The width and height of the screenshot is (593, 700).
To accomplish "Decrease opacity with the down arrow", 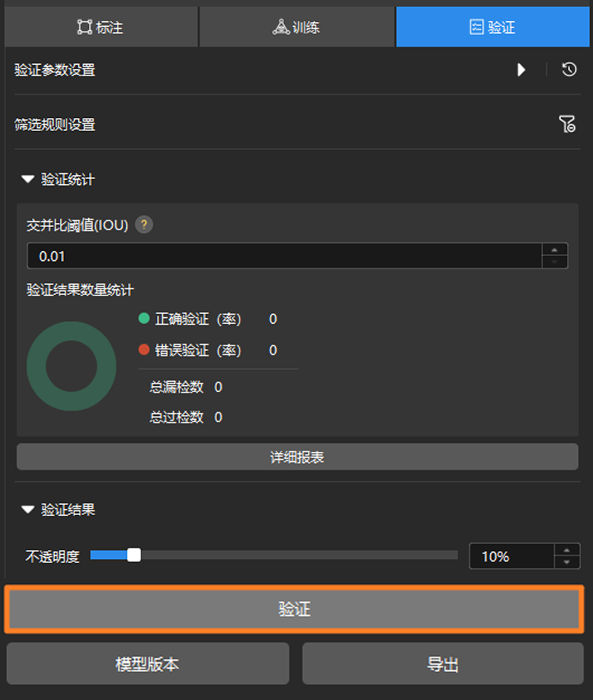I will 567,563.
